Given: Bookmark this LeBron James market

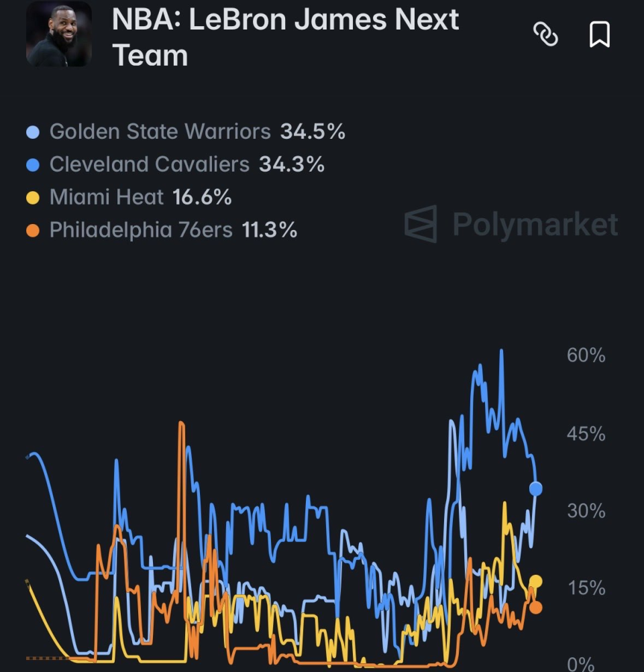Looking at the screenshot, I should pos(600,34).
